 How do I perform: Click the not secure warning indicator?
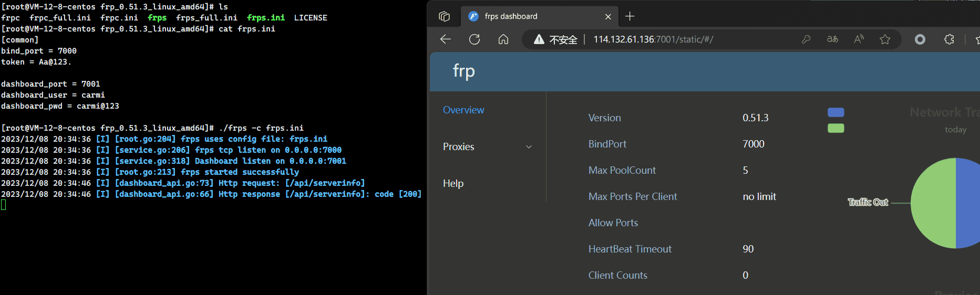(x=555, y=39)
